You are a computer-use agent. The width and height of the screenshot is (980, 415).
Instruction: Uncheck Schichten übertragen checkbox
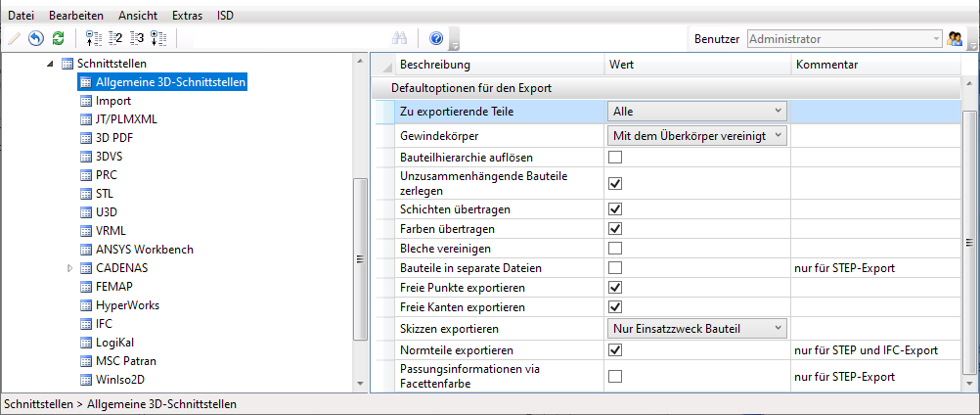coord(615,209)
